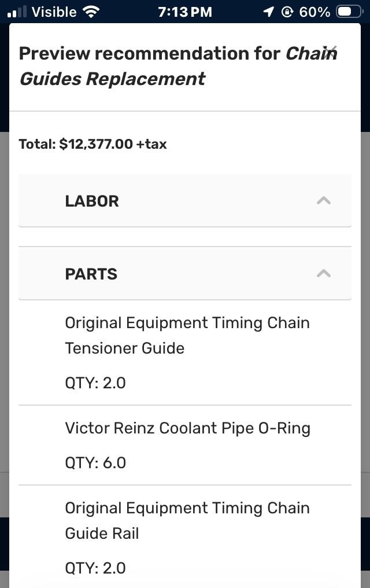Screen dimensions: 370x588
Task: Collapse the LABOR section chevron
Action: coord(324,201)
